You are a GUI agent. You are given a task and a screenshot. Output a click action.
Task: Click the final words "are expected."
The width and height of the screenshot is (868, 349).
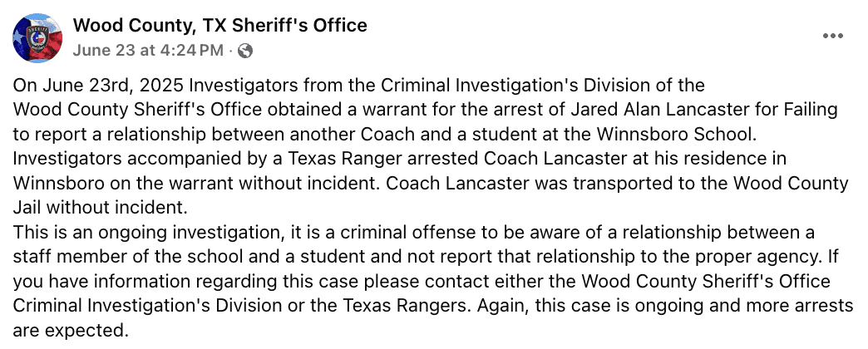click(71, 331)
